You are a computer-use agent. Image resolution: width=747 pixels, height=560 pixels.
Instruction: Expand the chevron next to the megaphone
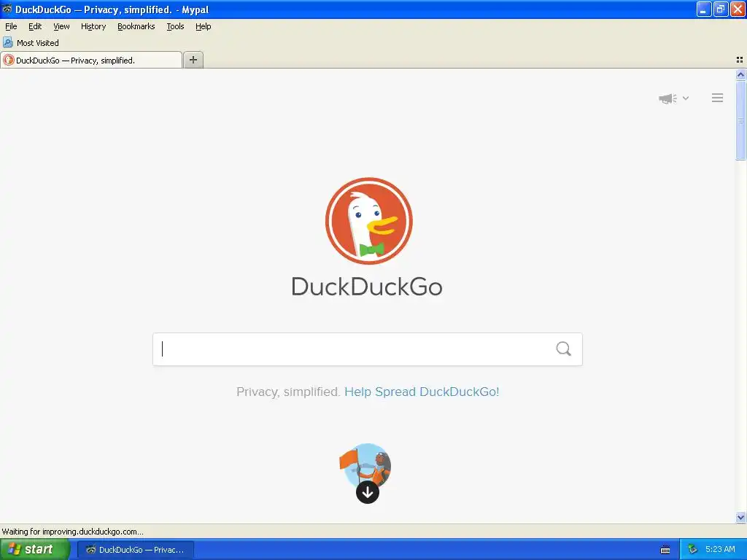pos(686,98)
